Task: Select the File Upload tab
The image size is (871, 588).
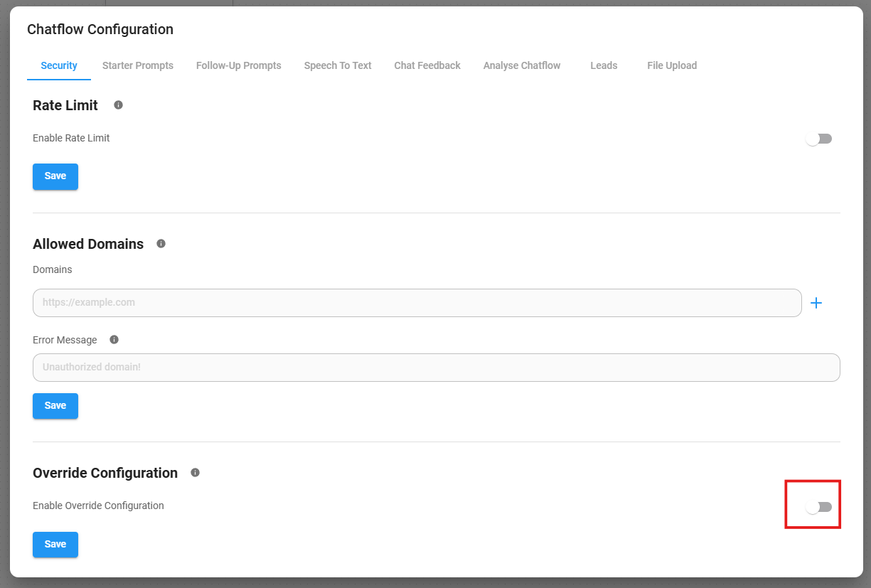Action: coord(672,65)
